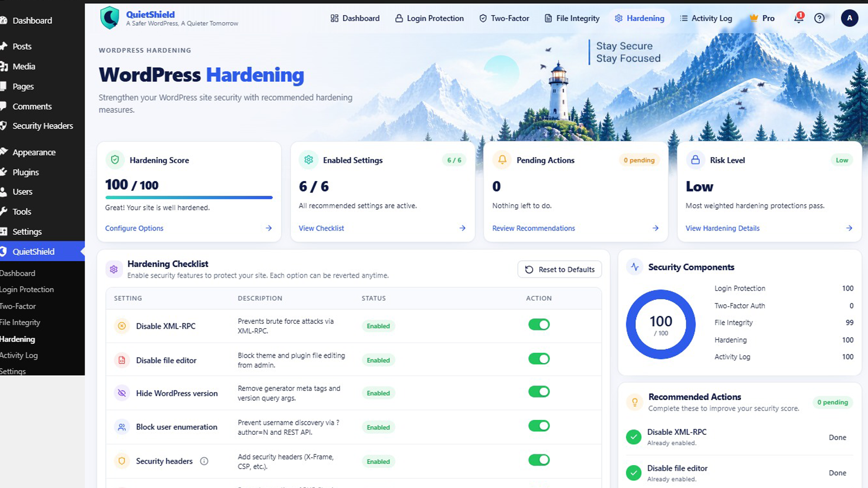Click the Security Components pulse icon

tap(635, 267)
